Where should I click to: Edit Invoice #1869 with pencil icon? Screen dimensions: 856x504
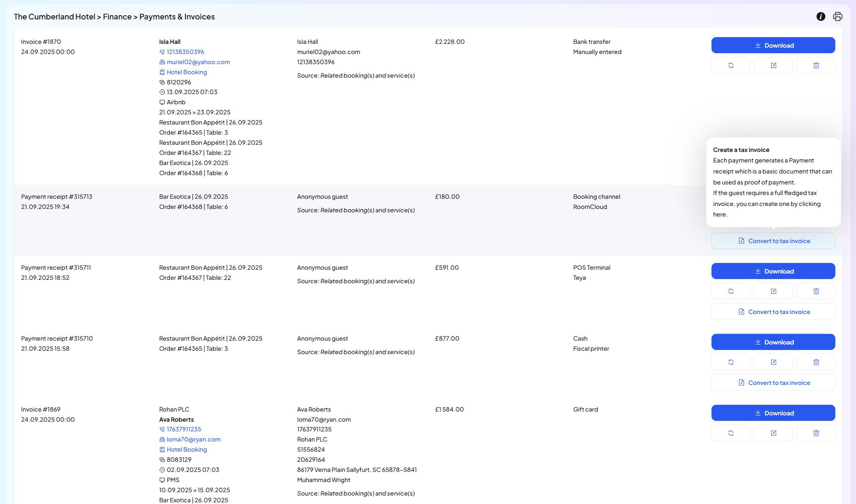[x=773, y=433]
